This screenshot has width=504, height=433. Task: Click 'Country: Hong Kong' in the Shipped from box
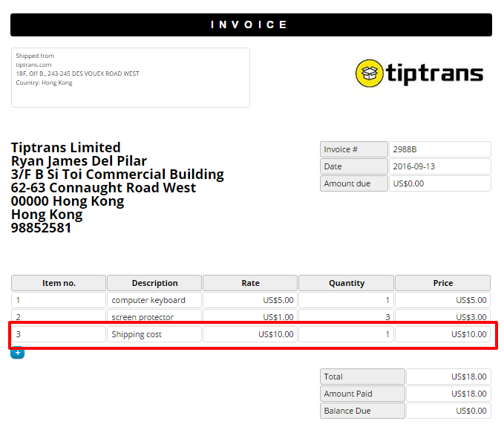tap(44, 82)
